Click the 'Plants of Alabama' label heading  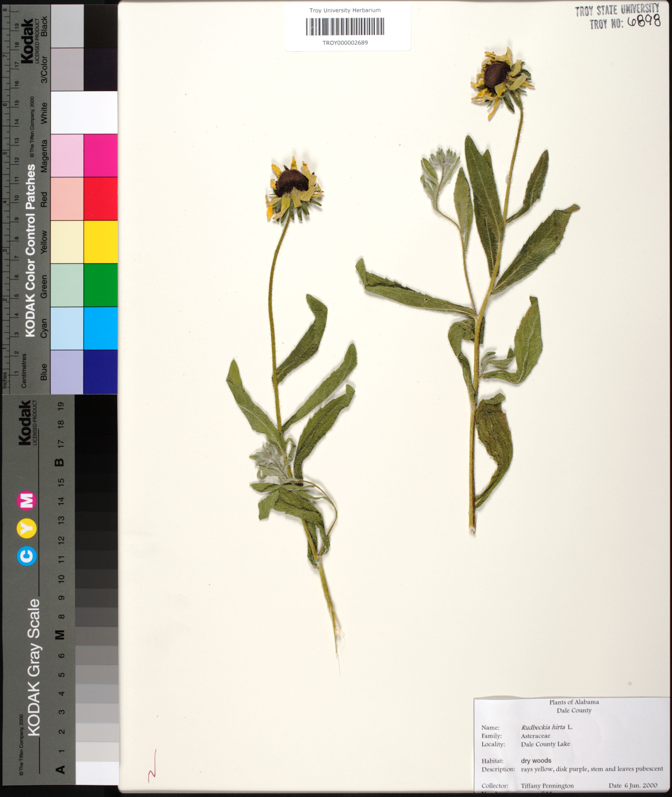[x=574, y=702]
